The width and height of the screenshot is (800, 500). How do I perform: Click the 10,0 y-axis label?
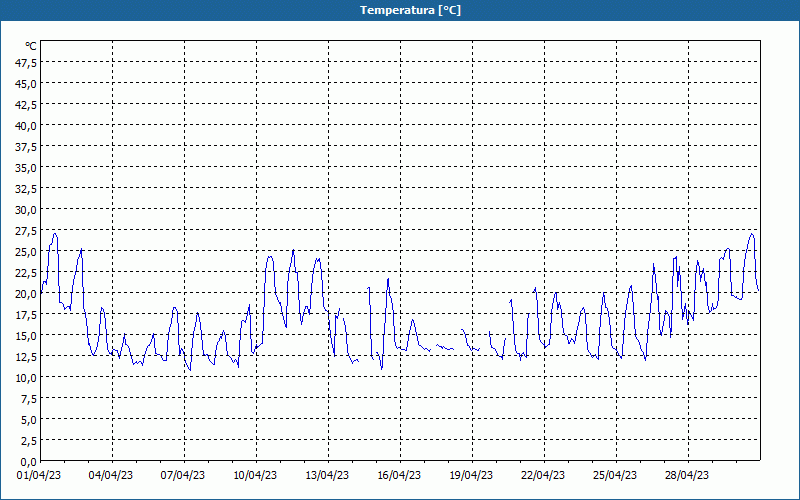[27, 378]
